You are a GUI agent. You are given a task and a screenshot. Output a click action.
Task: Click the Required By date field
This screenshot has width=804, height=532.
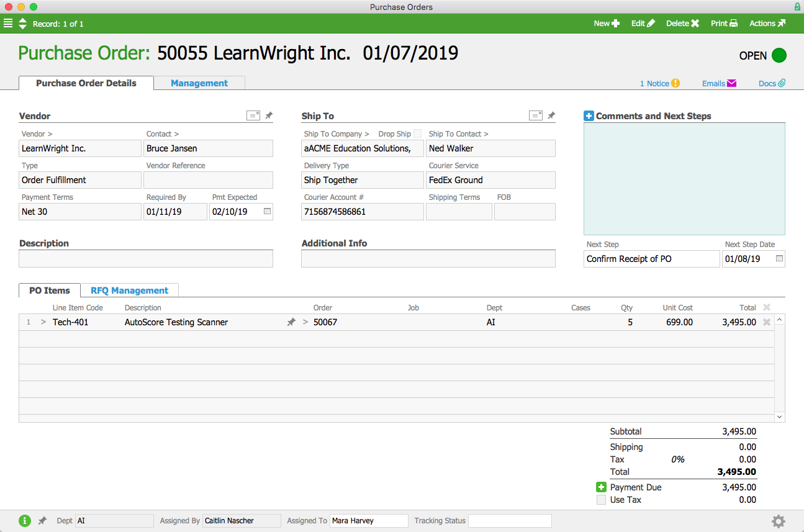(x=175, y=212)
